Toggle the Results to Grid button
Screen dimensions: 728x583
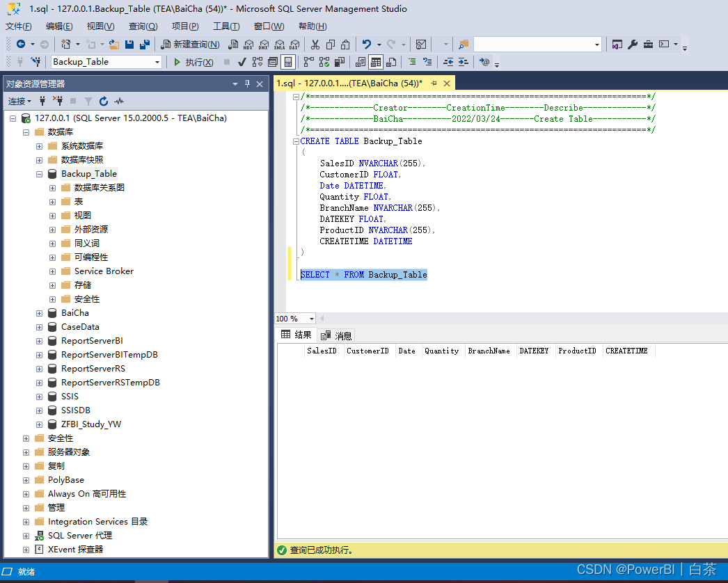(376, 62)
